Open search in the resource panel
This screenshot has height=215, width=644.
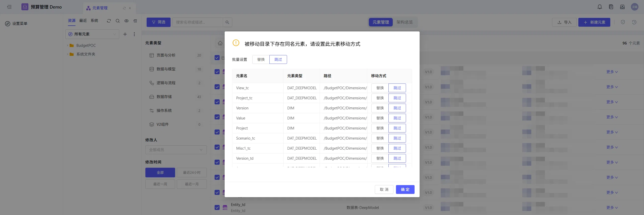pos(117,21)
